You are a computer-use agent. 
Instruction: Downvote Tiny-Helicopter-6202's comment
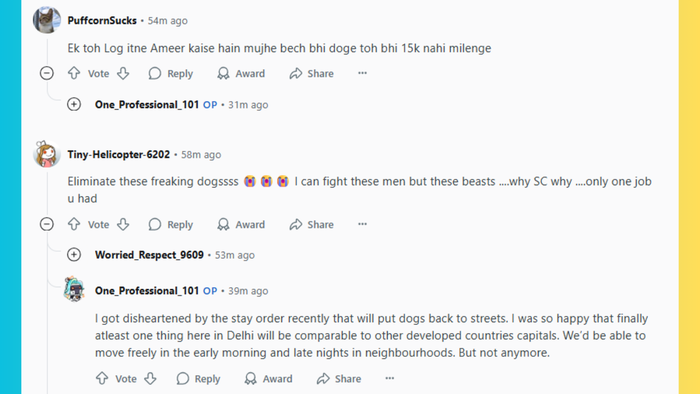point(123,224)
